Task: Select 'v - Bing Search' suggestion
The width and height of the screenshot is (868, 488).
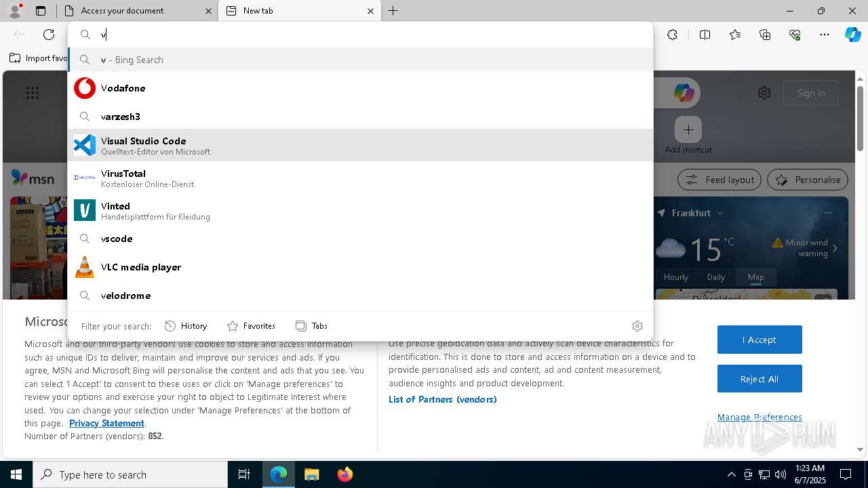Action: [360, 60]
